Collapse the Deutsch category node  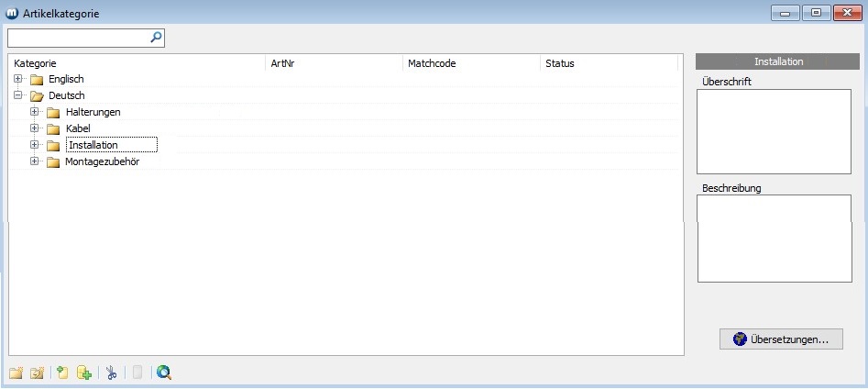[x=18, y=94]
